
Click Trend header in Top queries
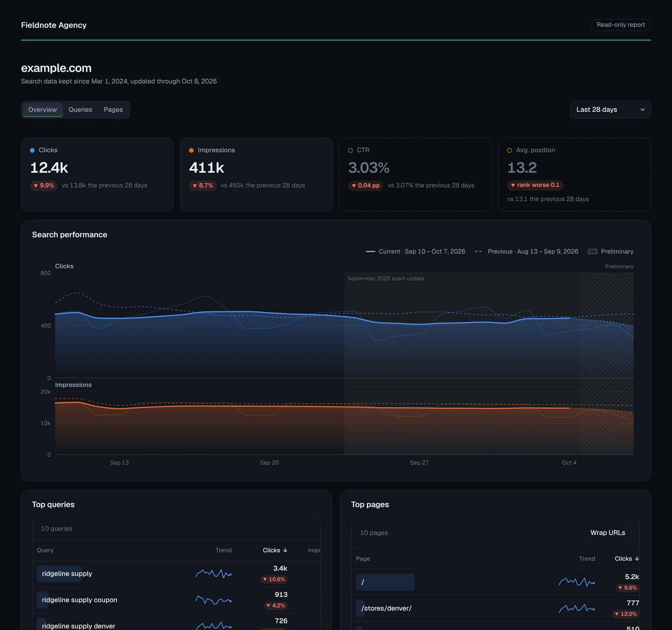(223, 550)
